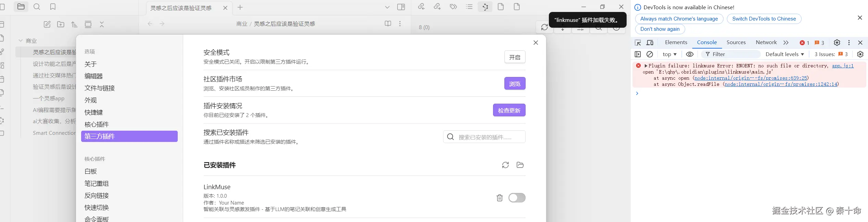Image resolution: width=868 pixels, height=222 pixels.
Task: Switch to the Console tab in DevTools
Action: [707, 42]
